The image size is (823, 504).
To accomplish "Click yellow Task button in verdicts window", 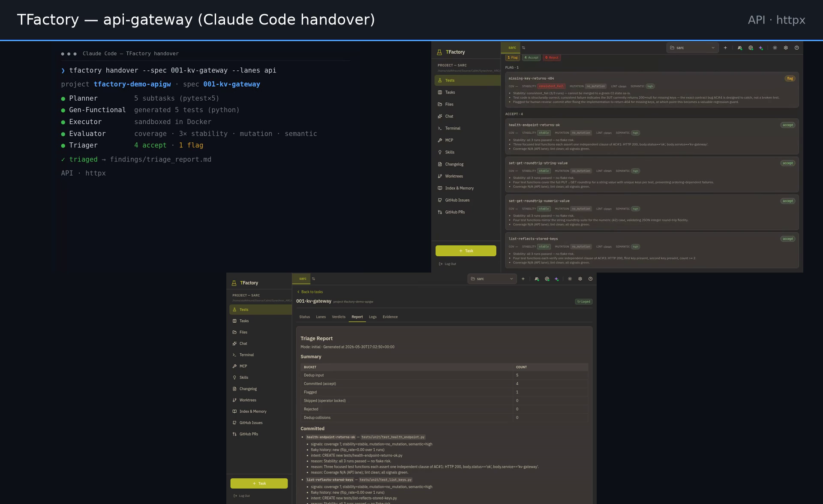I will click(x=466, y=251).
